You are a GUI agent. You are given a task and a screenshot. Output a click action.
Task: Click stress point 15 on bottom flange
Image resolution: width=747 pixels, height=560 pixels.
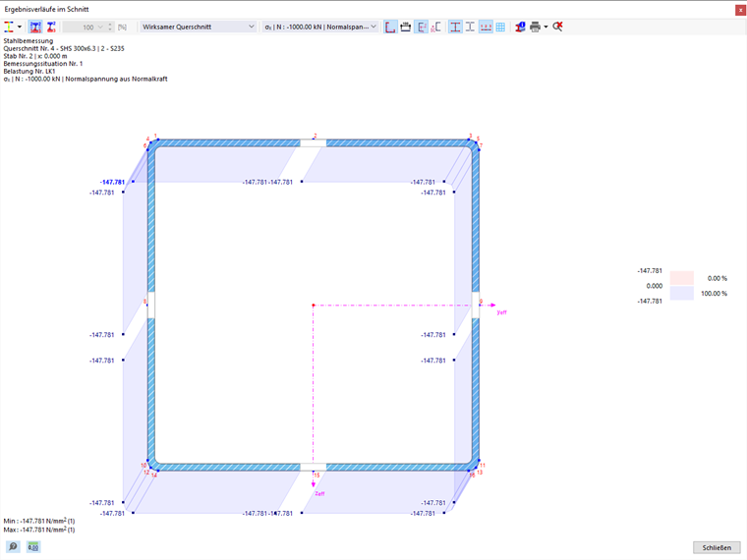point(316,476)
